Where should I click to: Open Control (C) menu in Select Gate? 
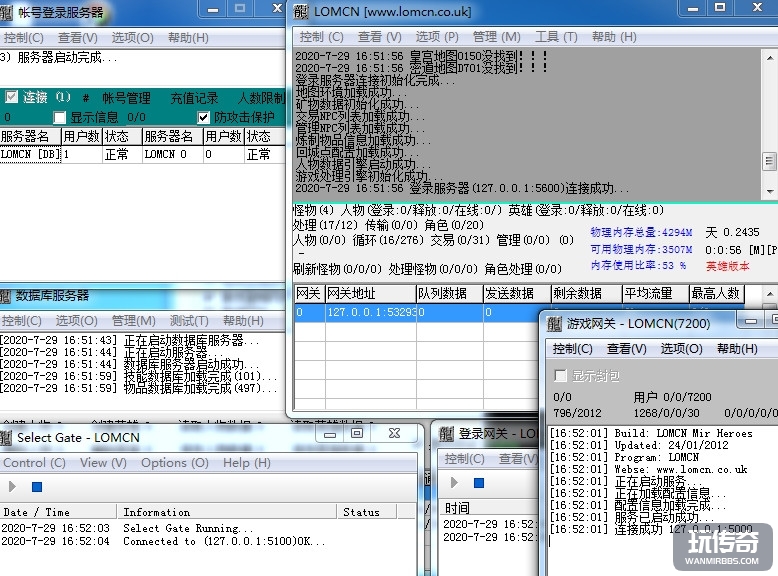(x=34, y=463)
